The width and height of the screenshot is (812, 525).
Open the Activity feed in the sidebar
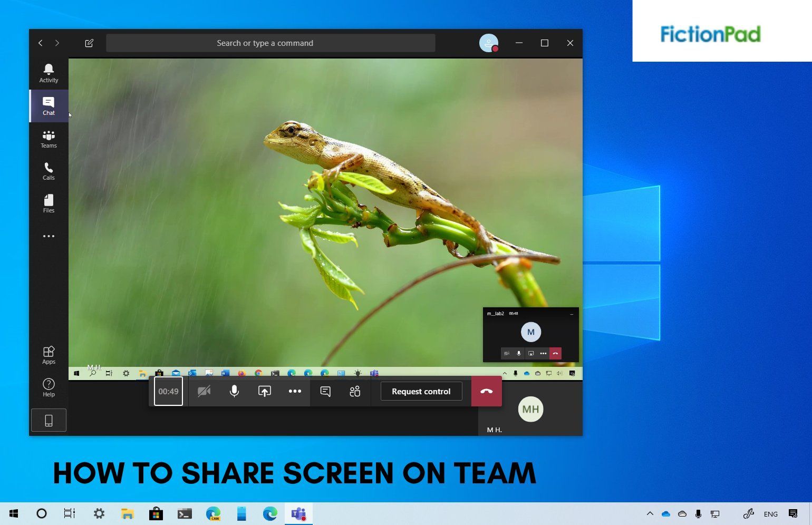49,73
